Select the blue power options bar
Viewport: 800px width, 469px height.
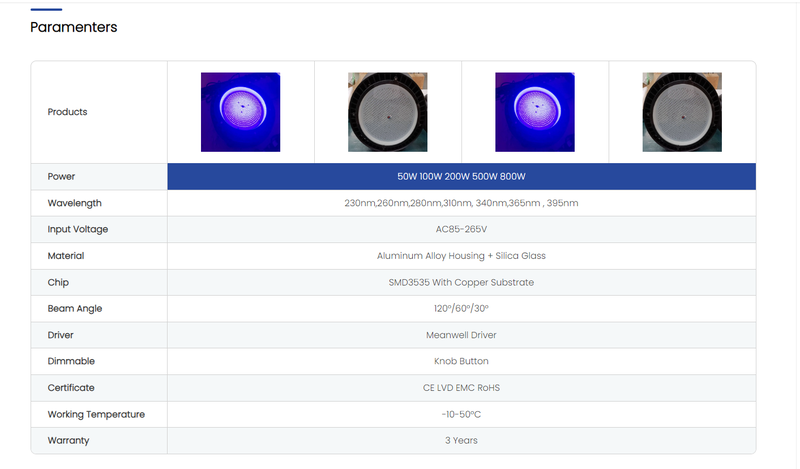click(x=461, y=177)
